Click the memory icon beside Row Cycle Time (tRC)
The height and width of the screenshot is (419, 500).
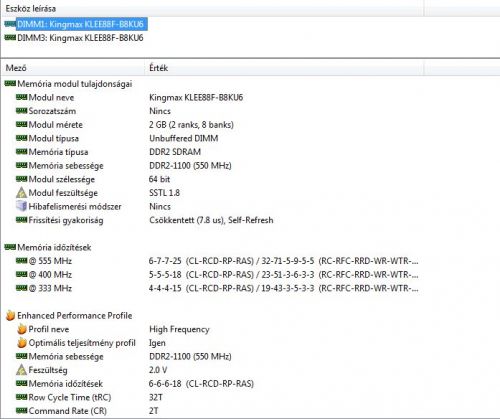pyautogui.click(x=21, y=397)
